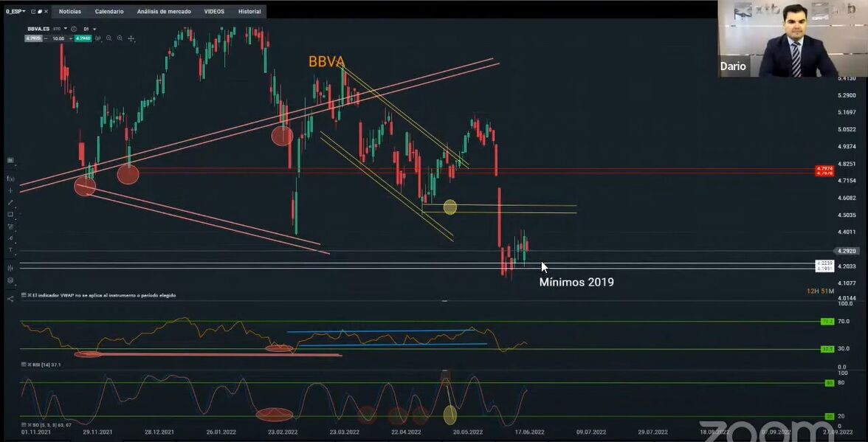Go to Análisis de mercado tab
The image size is (868, 442).
pos(164,12)
